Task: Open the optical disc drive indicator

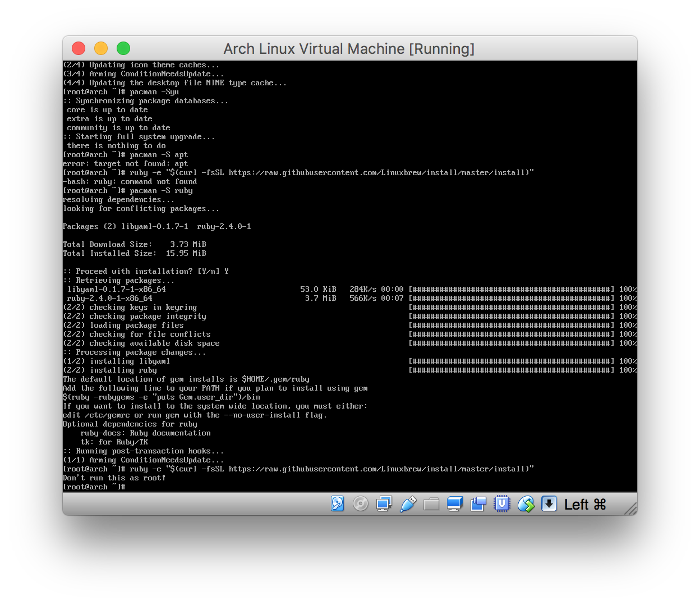Action: [x=361, y=504]
